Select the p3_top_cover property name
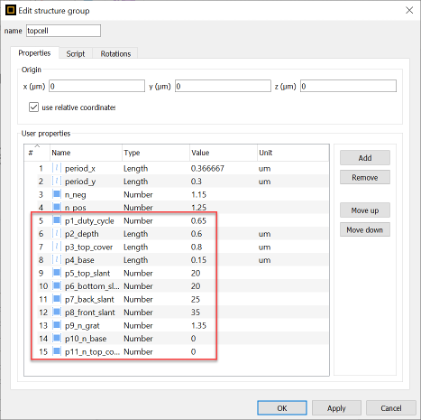This screenshot has height=420, width=422. pos(89,247)
